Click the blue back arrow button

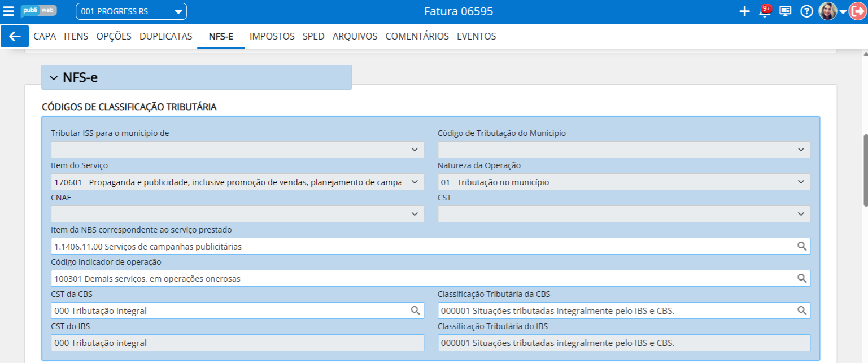pos(15,36)
